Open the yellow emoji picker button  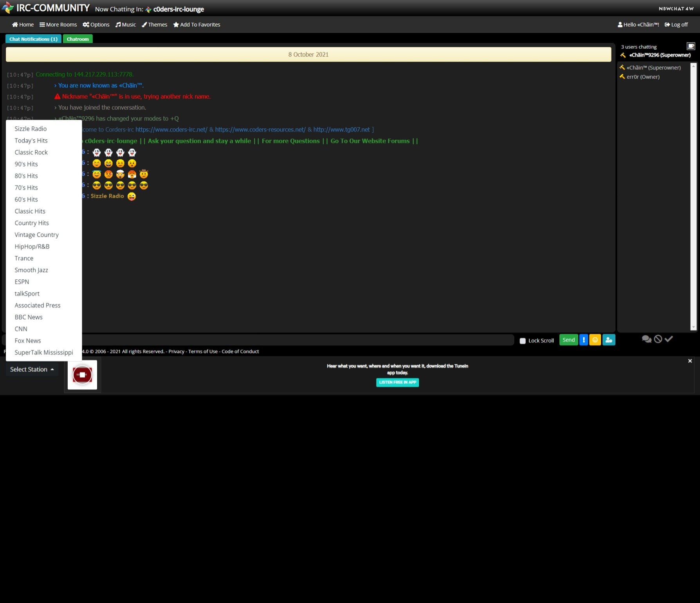(595, 340)
